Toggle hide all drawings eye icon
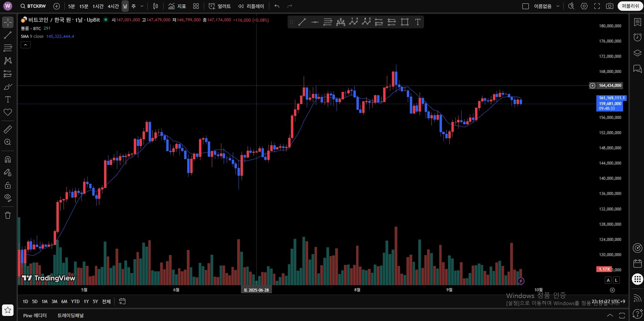Image resolution: width=644 pixels, height=321 pixels. point(8,198)
